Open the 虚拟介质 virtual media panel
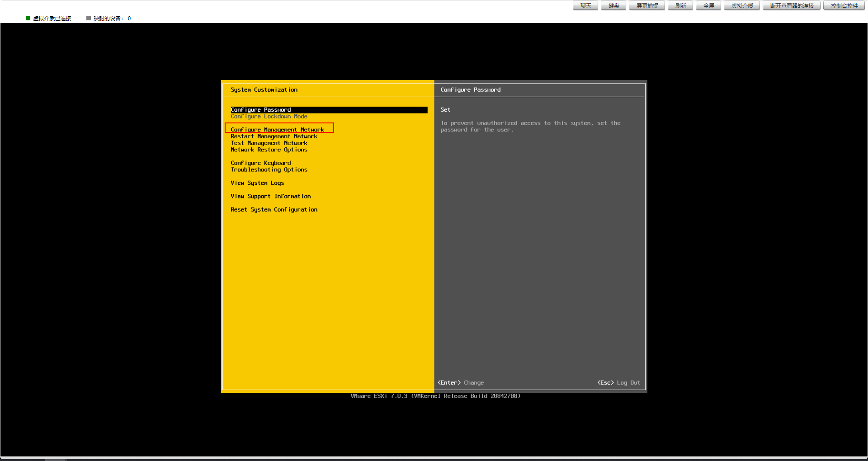This screenshot has height=461, width=868. [x=741, y=5]
